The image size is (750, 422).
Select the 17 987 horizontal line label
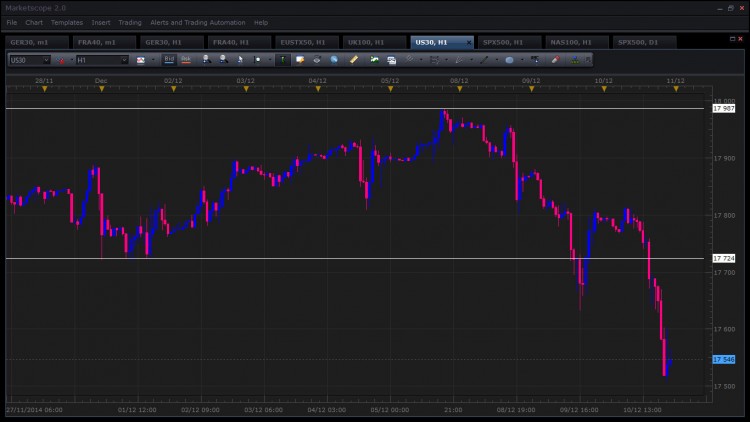click(724, 109)
